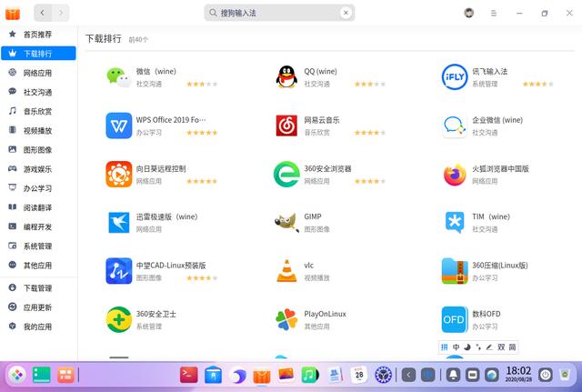The height and width of the screenshot is (392, 582).
Task: Click the 搜狗输入法 search field
Action: [x=279, y=13]
